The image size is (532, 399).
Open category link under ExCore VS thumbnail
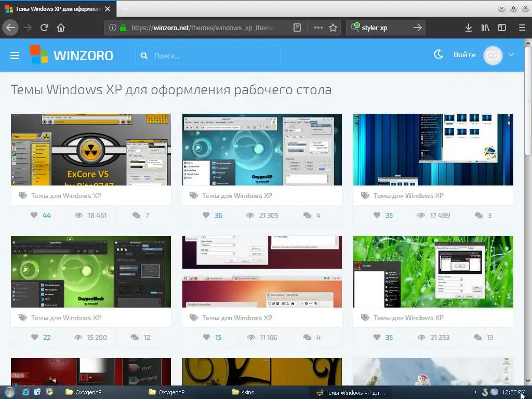click(x=66, y=195)
